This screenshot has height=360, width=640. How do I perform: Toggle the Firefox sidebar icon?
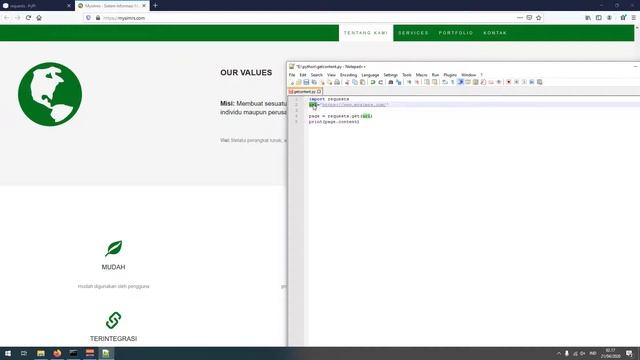(x=598, y=18)
